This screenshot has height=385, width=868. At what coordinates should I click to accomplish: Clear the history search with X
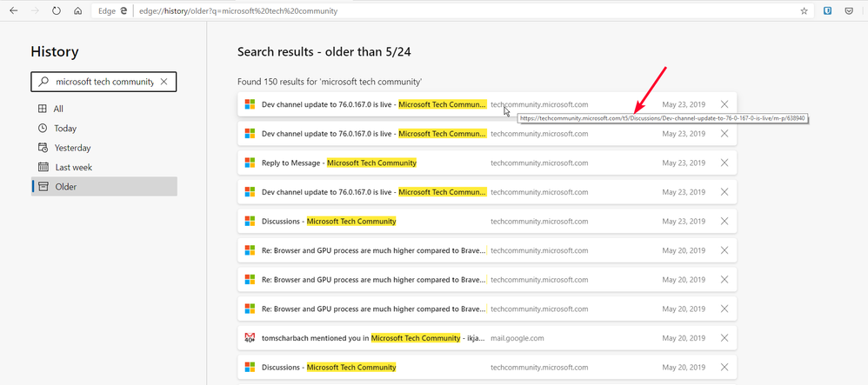pos(164,82)
